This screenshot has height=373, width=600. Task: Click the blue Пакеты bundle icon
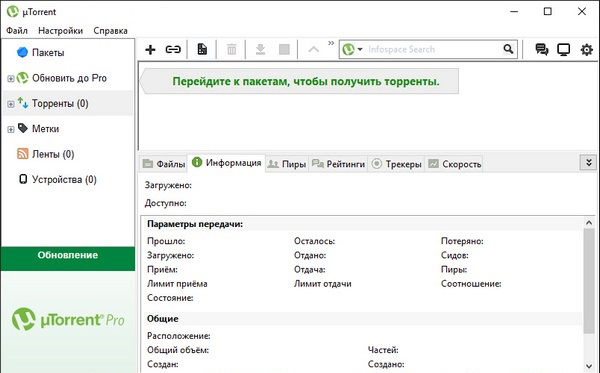click(x=23, y=52)
